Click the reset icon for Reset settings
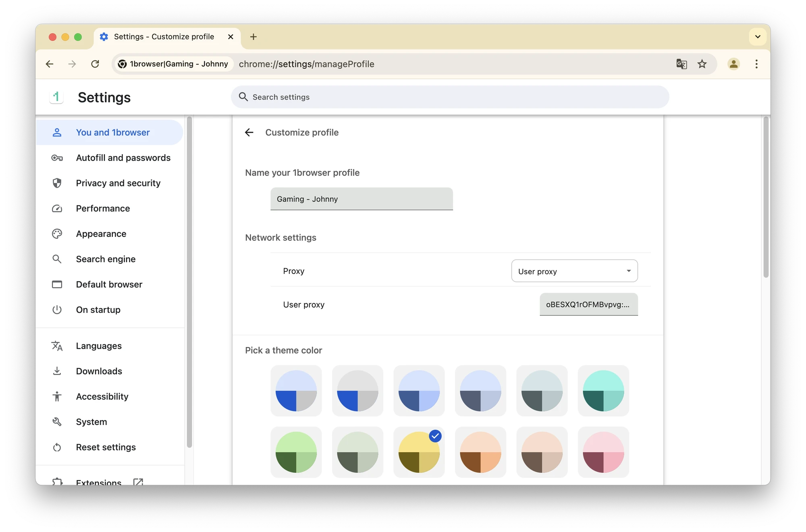 pyautogui.click(x=57, y=447)
